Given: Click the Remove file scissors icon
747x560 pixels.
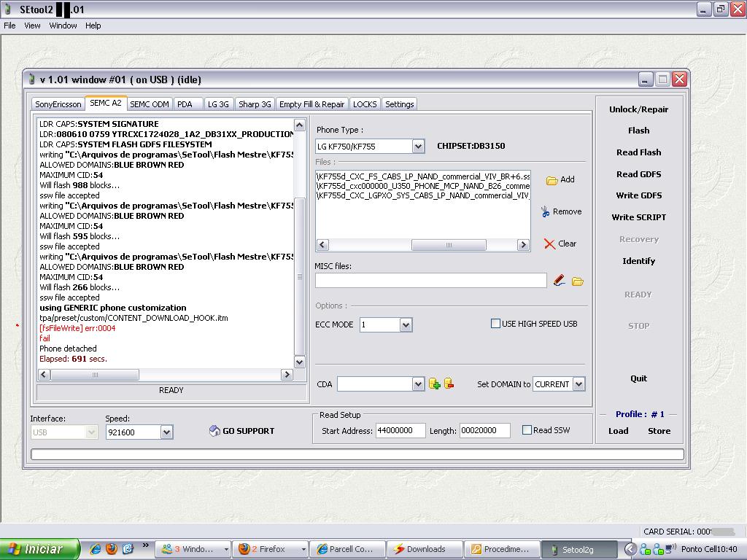Looking at the screenshot, I should click(546, 212).
